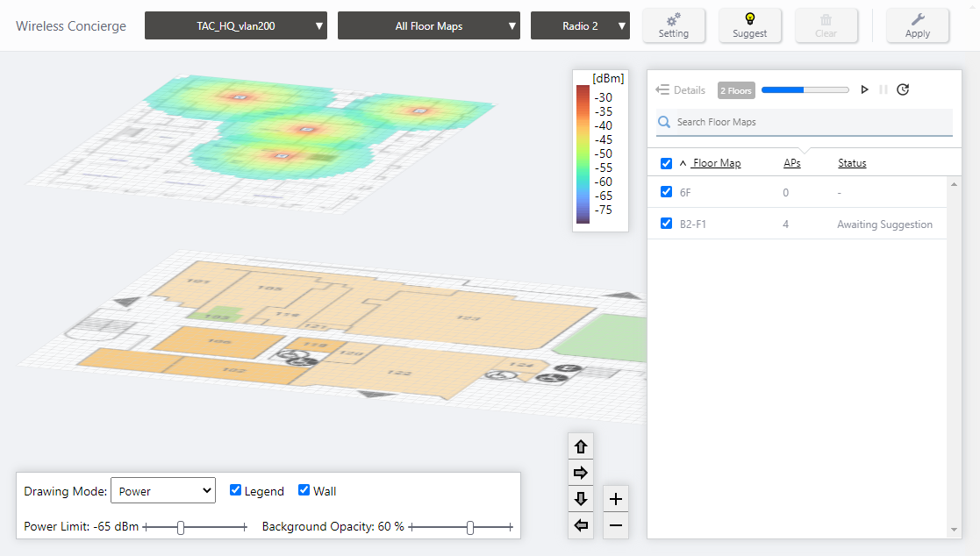Sort by the Status column header
Viewport: 980px width, 556px height.
point(851,163)
